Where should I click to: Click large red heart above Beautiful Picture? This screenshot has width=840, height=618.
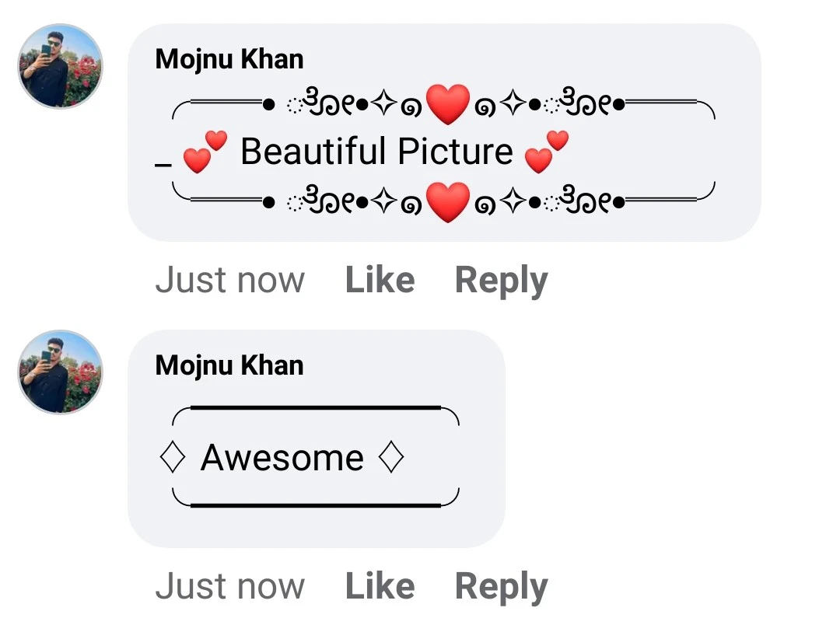point(448,104)
